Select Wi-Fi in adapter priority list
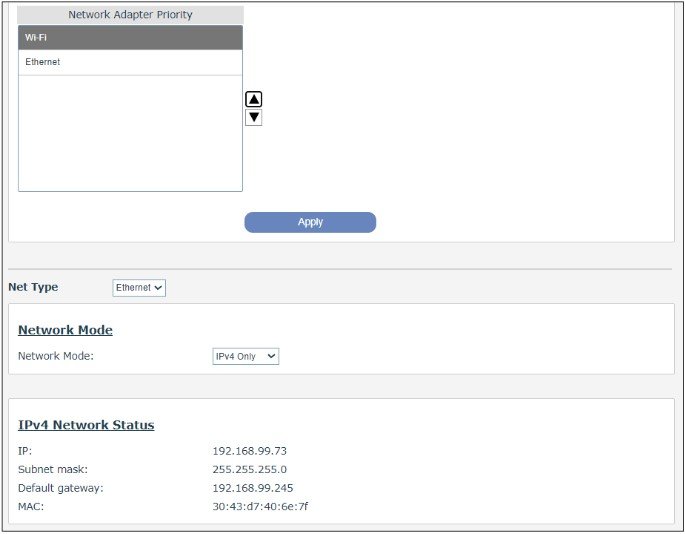Image resolution: width=685 pixels, height=534 pixels. pyautogui.click(x=130, y=38)
